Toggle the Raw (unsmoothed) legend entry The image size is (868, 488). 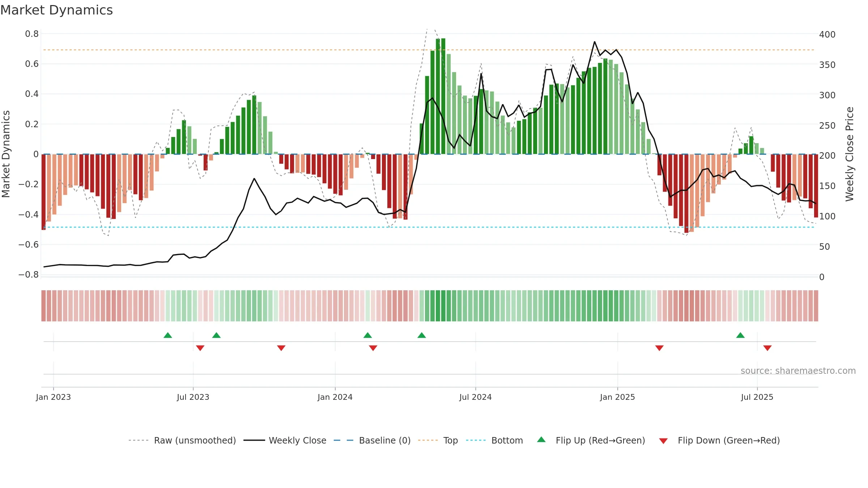click(x=182, y=440)
